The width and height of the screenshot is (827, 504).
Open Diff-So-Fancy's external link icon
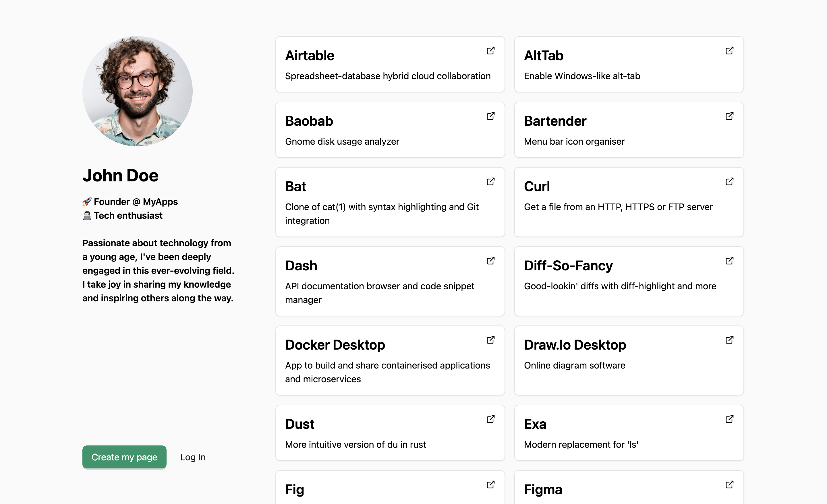[729, 261]
